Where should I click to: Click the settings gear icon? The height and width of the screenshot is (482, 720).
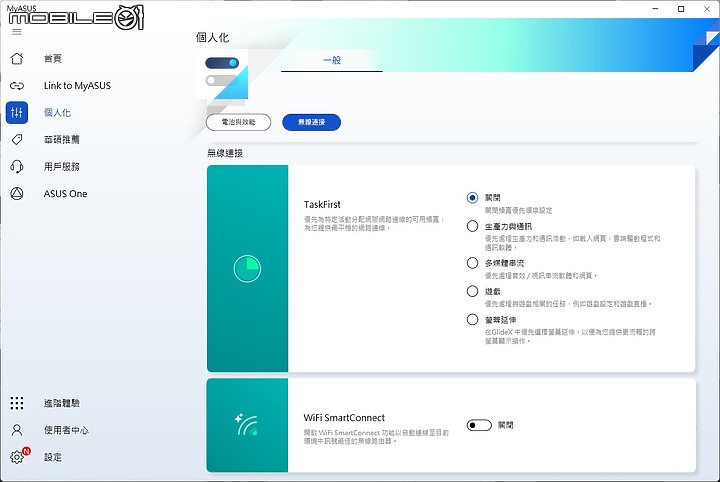point(17,457)
